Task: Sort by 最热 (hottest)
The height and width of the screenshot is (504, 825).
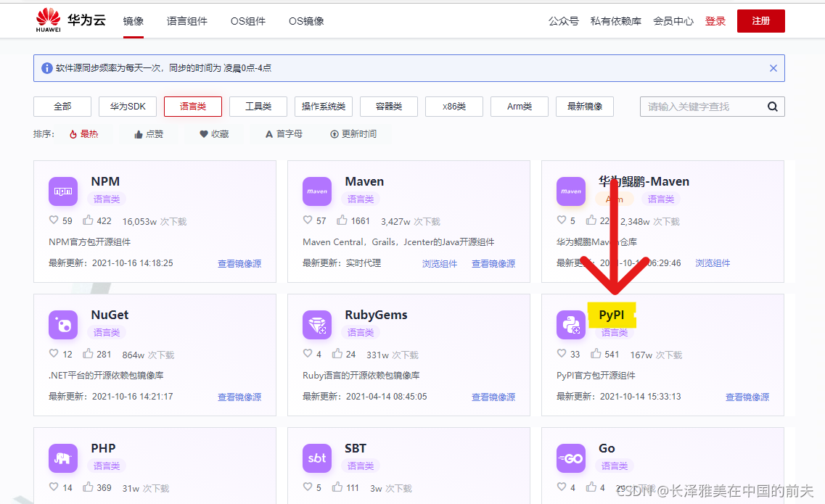Action: click(x=83, y=134)
